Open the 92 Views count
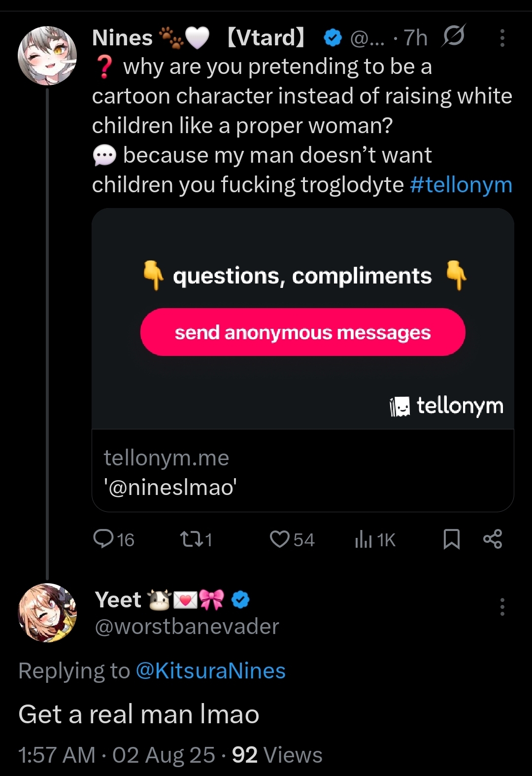 [277, 755]
